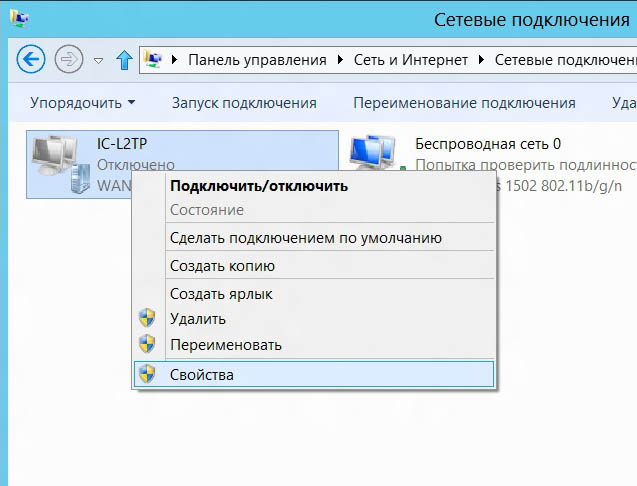Click the shield icon beside Свойства

(147, 374)
